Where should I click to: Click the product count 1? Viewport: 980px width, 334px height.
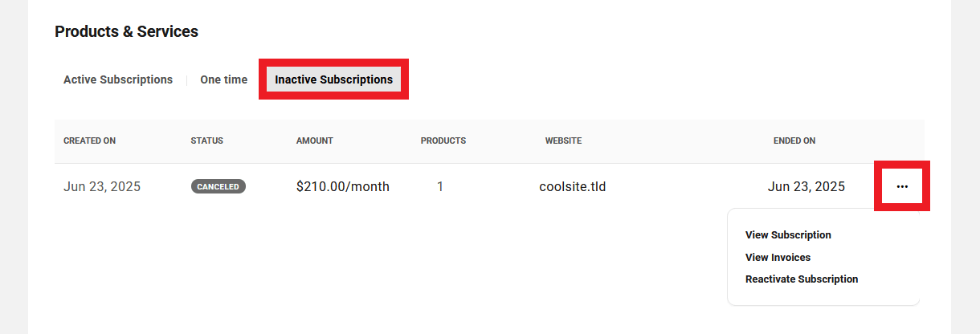click(440, 187)
